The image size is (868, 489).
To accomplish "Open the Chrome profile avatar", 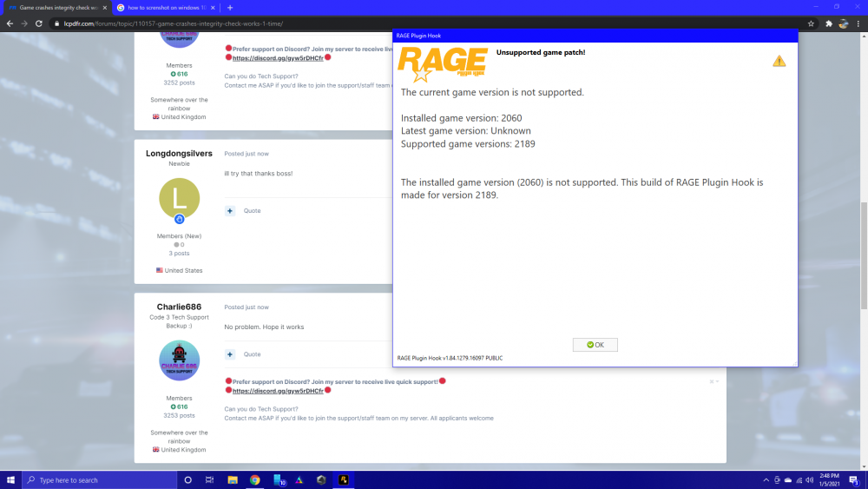I will coord(844,23).
